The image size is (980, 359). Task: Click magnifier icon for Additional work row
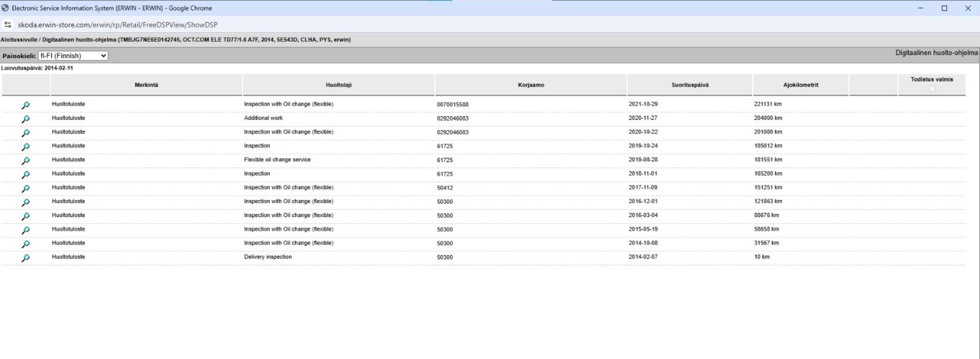[26, 119]
